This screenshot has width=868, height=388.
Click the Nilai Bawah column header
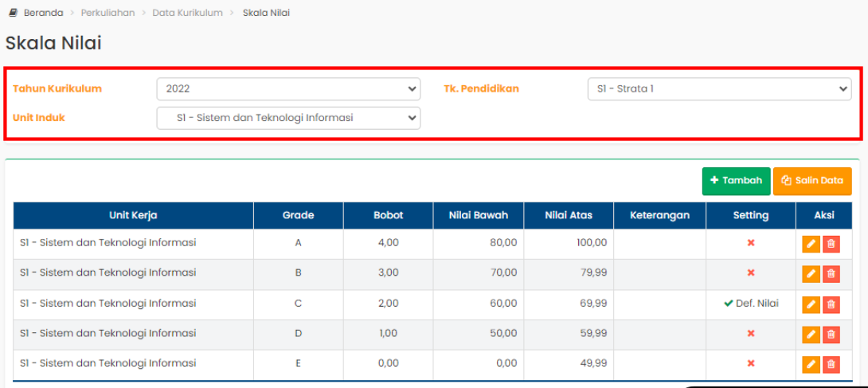tap(479, 215)
